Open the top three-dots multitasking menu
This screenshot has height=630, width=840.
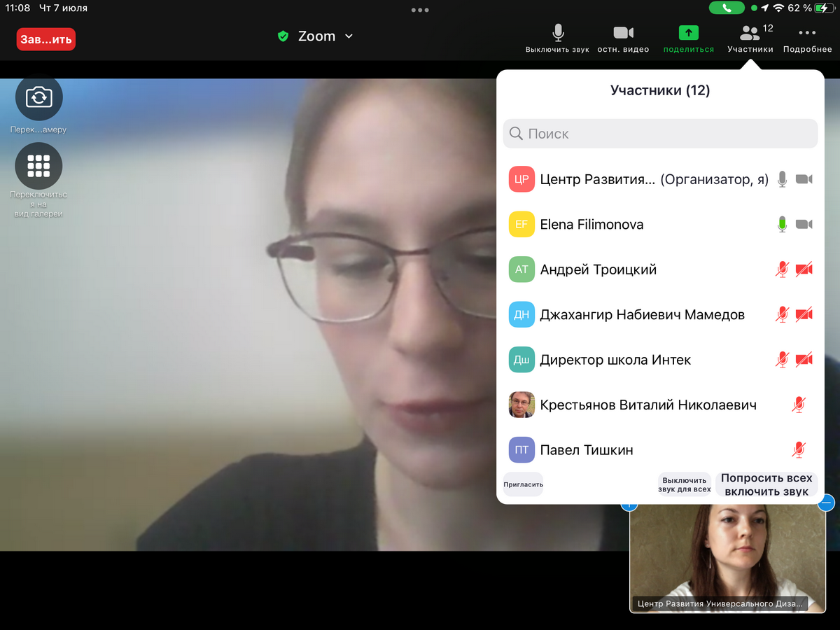point(420,10)
